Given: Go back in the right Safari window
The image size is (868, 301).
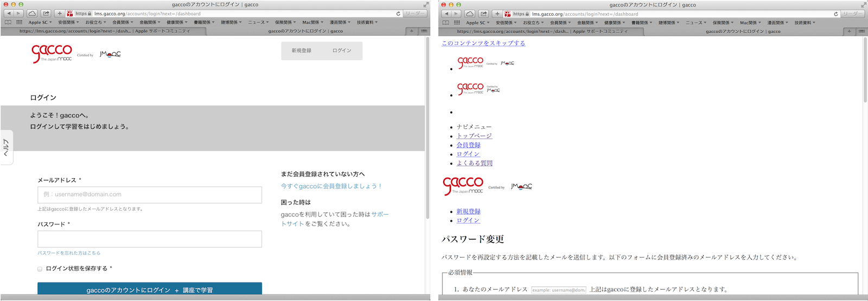Looking at the screenshot, I should pyautogui.click(x=446, y=14).
